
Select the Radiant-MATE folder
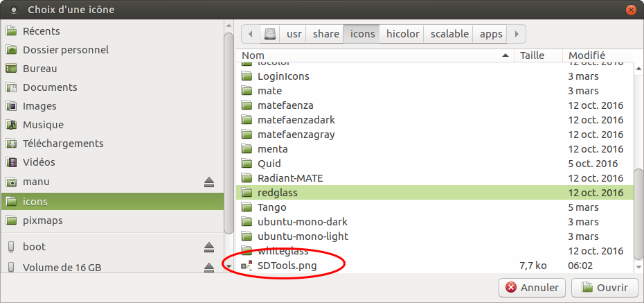click(x=289, y=178)
